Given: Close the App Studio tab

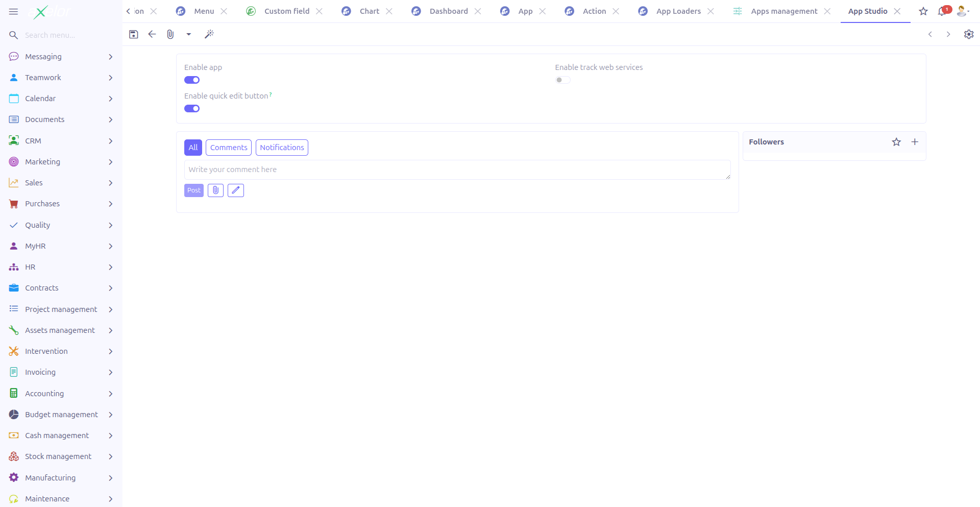Looking at the screenshot, I should coord(897,11).
